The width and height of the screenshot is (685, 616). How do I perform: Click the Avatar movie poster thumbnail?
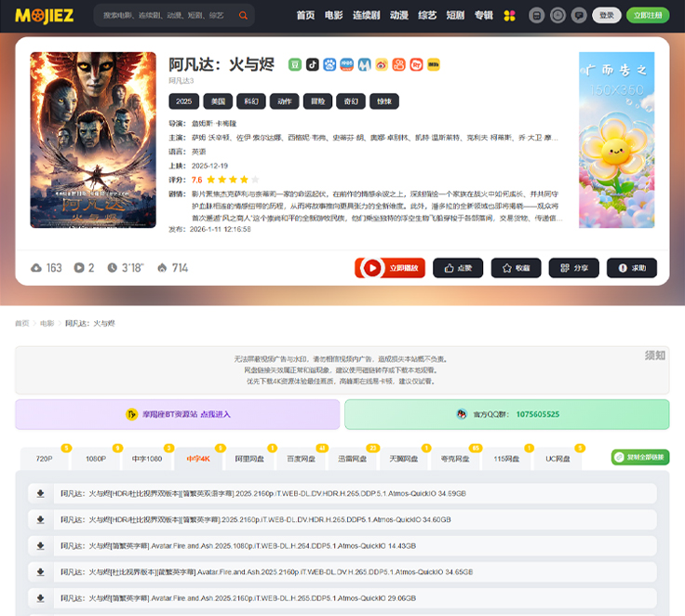click(93, 140)
